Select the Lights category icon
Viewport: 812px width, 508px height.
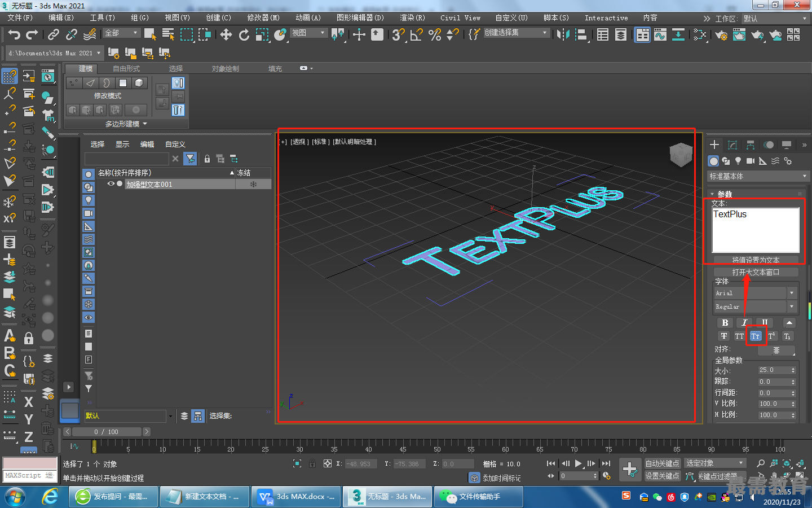pos(738,161)
